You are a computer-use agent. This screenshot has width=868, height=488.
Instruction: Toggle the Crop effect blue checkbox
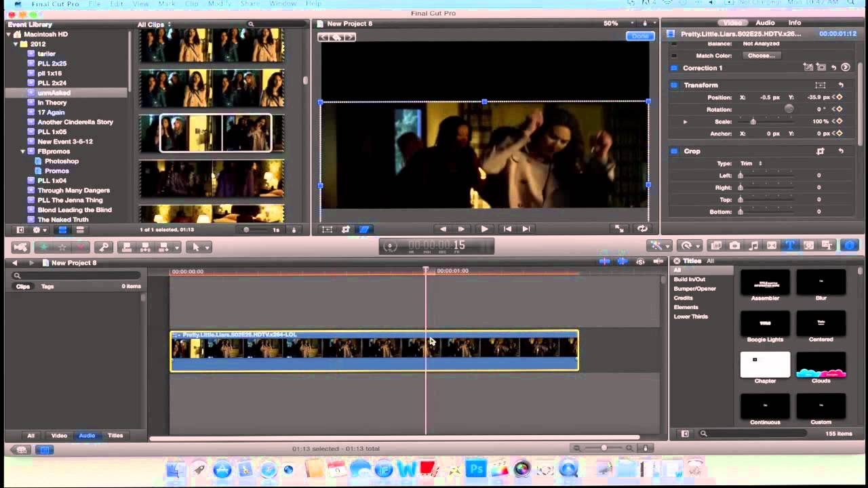674,151
